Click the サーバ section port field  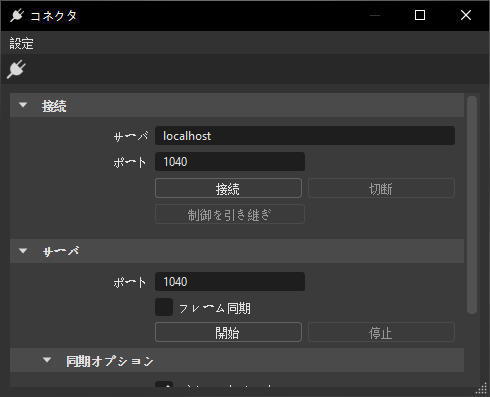(230, 282)
